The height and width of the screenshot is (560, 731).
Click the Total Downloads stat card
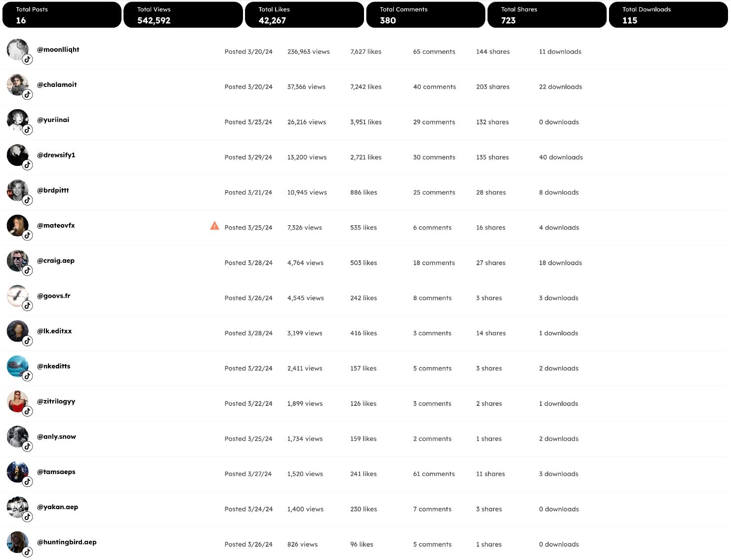point(668,14)
